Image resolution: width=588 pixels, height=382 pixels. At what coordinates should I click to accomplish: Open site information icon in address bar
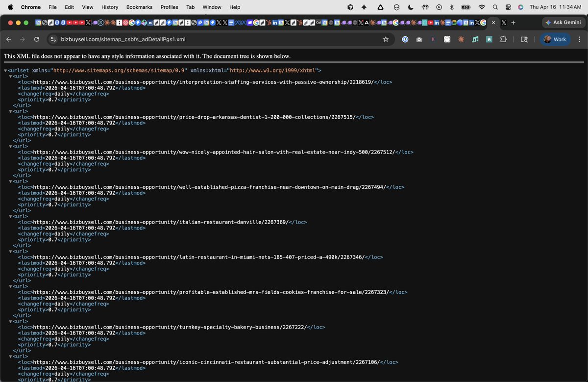[53, 39]
